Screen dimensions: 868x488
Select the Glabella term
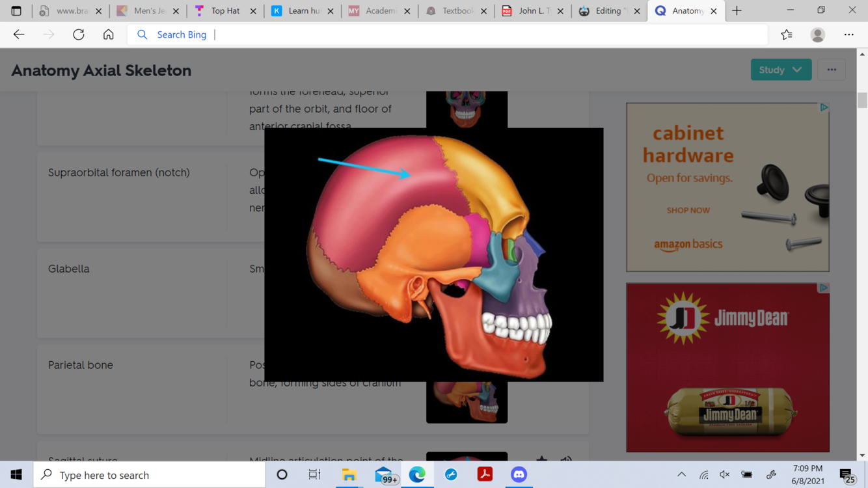[69, 269]
